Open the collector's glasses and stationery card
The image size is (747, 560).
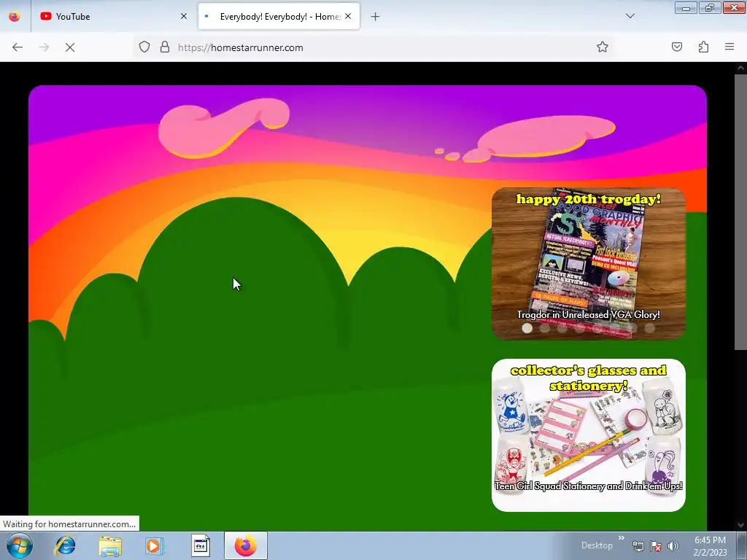589,435
